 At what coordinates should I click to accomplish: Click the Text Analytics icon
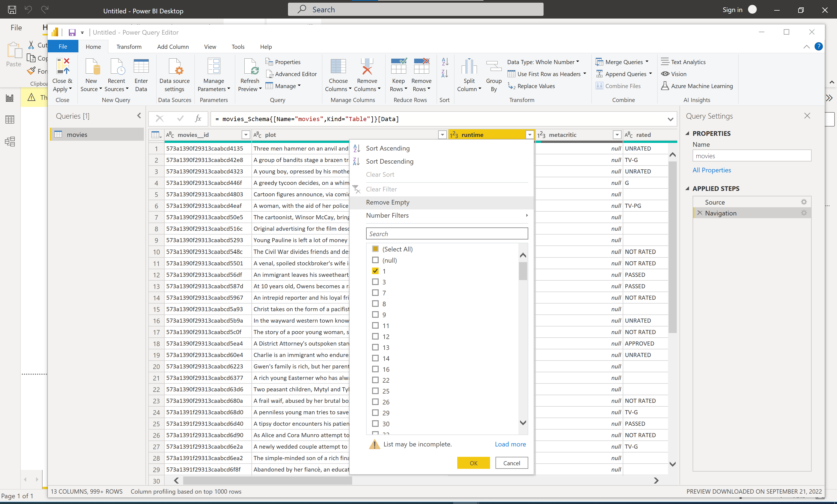coord(665,62)
